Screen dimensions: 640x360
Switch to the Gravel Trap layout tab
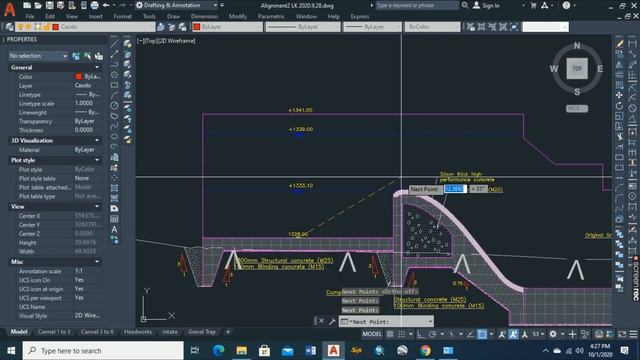tap(202, 332)
